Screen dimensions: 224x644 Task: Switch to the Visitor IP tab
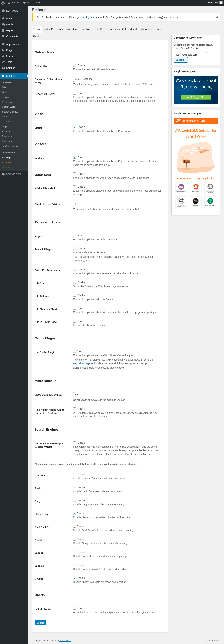[48, 29]
